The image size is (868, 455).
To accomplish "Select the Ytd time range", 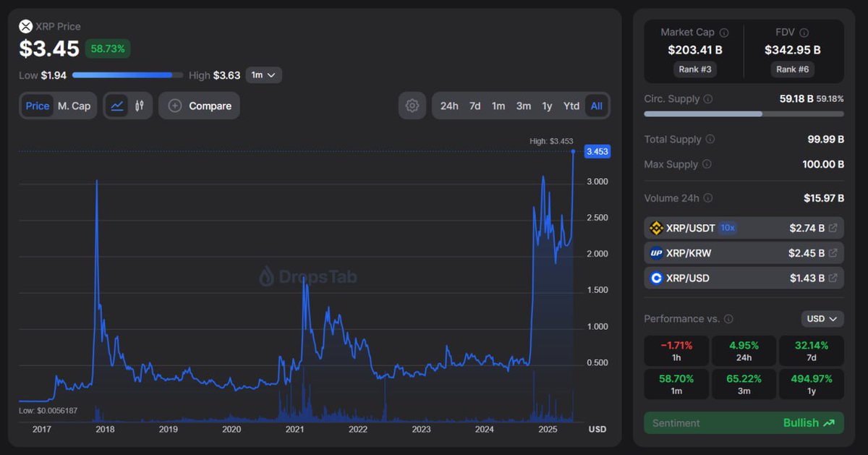I will click(571, 106).
